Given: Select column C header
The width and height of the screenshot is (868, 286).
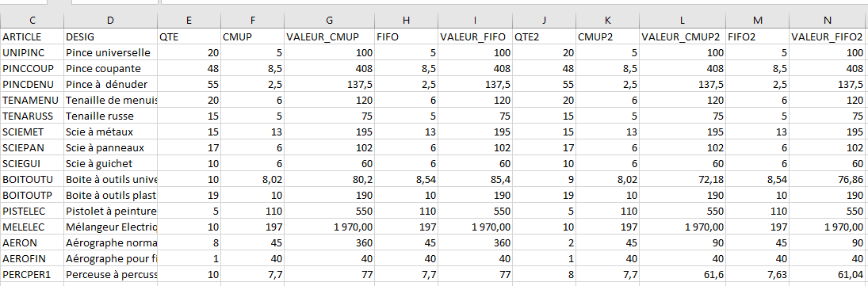Looking at the screenshot, I should pyautogui.click(x=33, y=21).
